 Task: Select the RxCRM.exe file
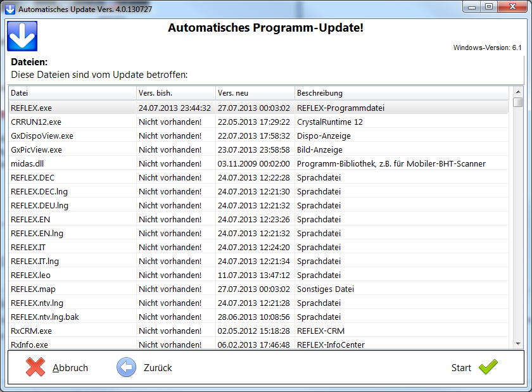[258, 331]
